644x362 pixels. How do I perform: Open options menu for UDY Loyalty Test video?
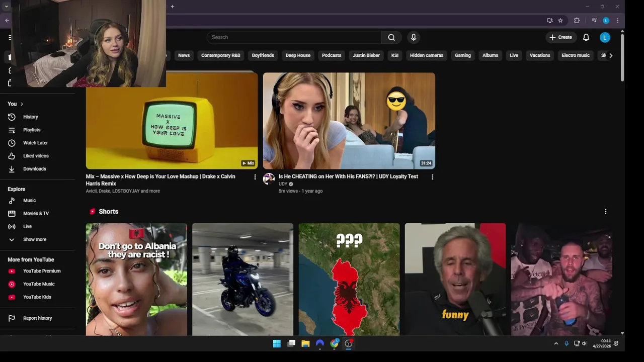(432, 177)
